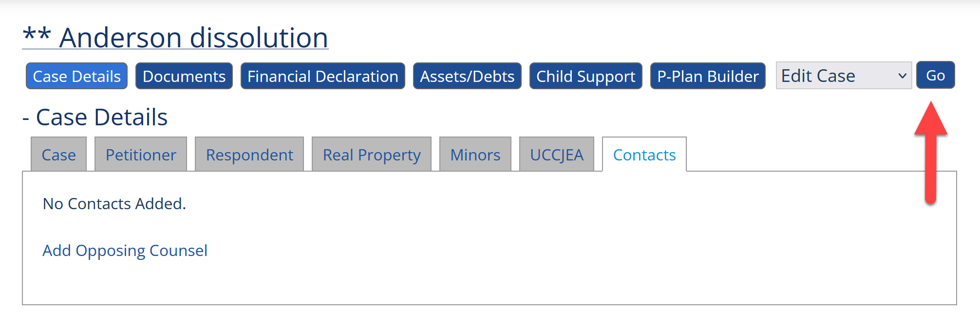Open the Documents section

184,76
